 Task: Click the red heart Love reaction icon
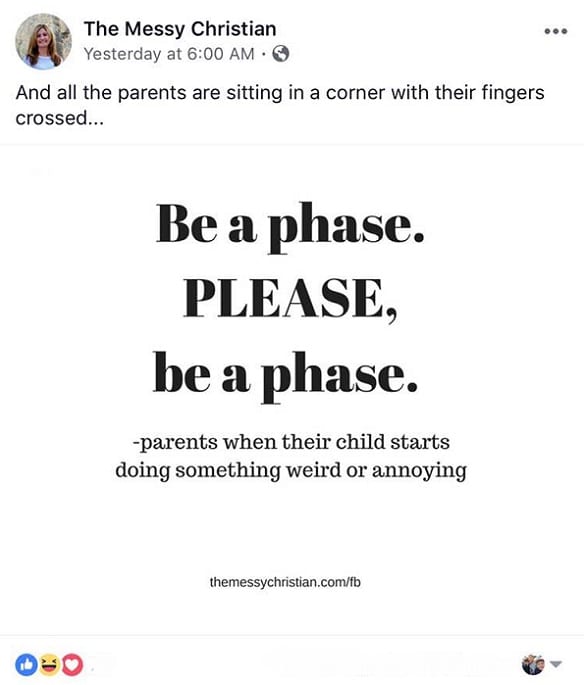72,664
